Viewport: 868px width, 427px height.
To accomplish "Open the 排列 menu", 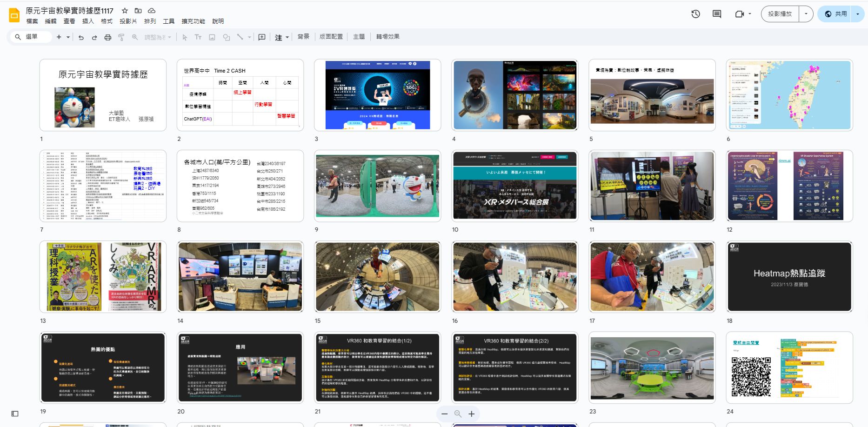I will pos(150,21).
